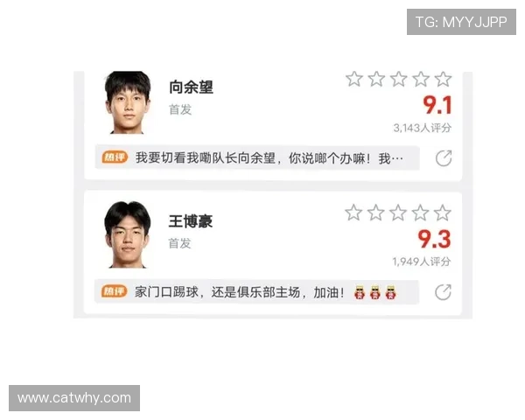This screenshot has width=525, height=420.
Task: Open the 家门口踢球 hot comment
Action: [256, 292]
